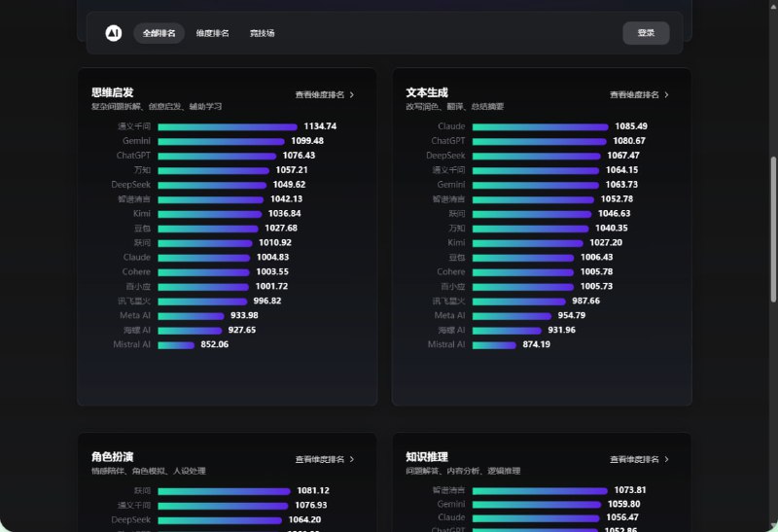
Task: Click the Cohere label in 文本生成 chart
Action: (x=451, y=272)
